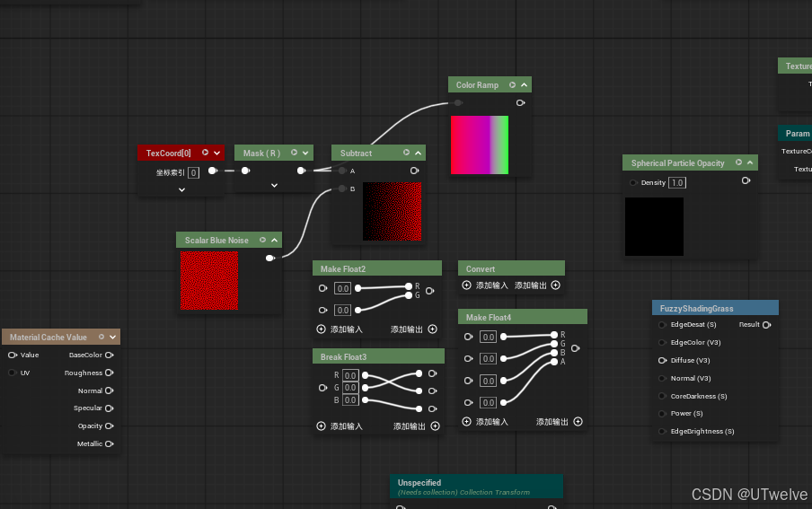Screen dimensions: 812x509
Task: Click Break Float3 R value field
Action: (x=350, y=375)
